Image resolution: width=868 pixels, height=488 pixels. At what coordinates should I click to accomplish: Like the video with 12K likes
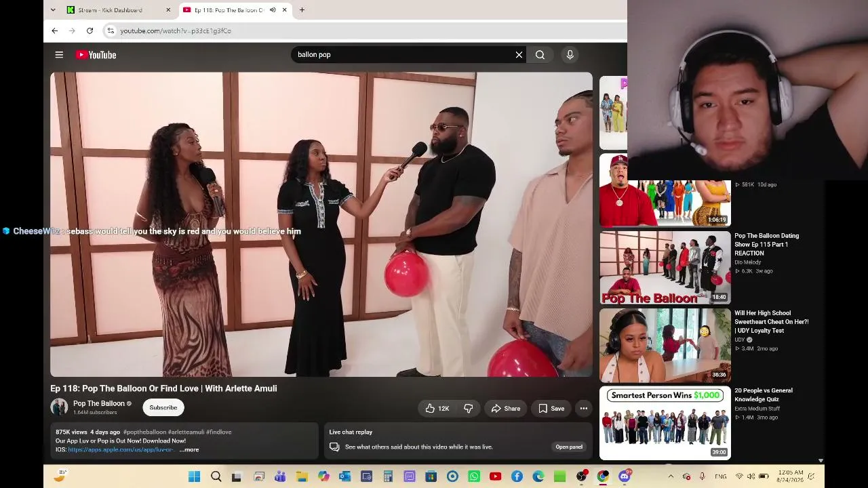coord(437,408)
